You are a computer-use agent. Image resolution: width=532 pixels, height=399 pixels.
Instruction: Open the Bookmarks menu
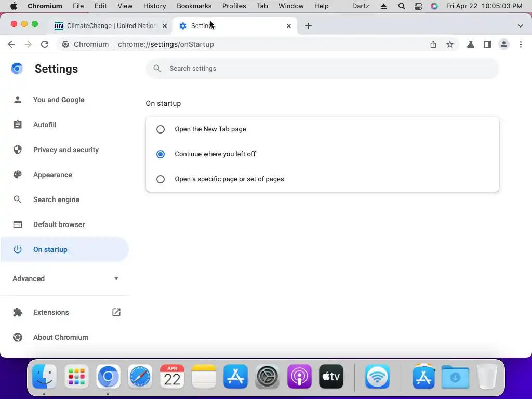tap(194, 6)
